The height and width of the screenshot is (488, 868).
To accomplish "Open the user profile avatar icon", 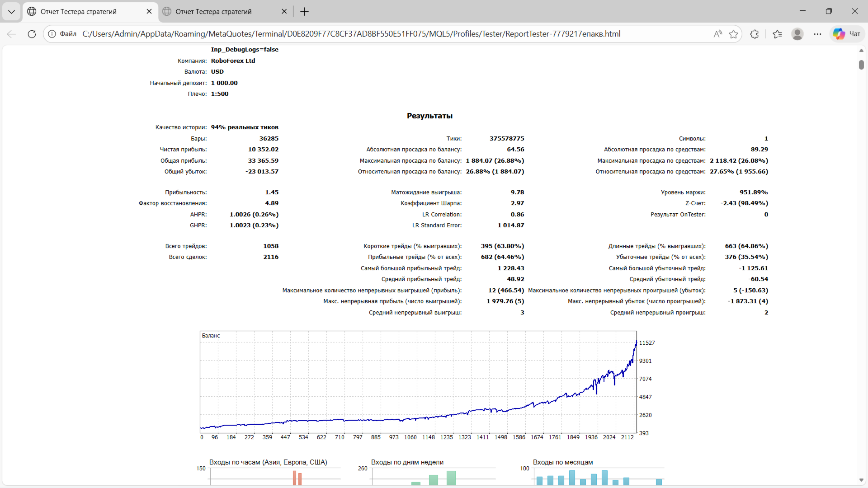I will 797,34.
